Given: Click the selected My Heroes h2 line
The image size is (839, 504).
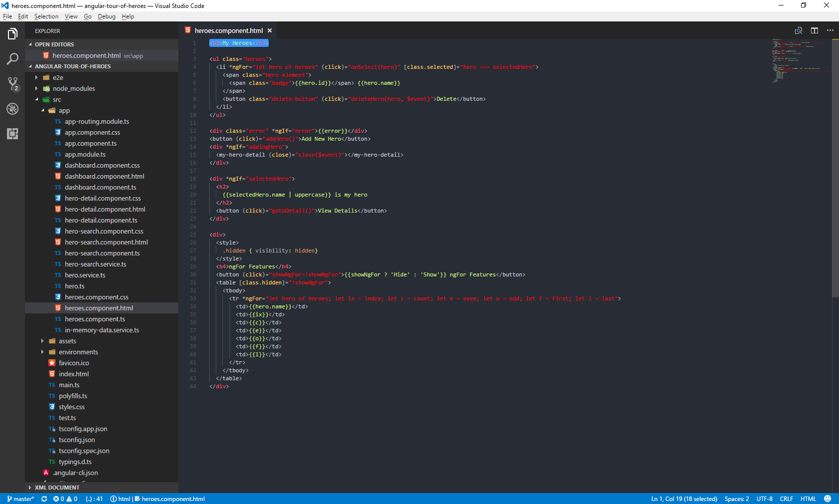Looking at the screenshot, I should [x=239, y=43].
